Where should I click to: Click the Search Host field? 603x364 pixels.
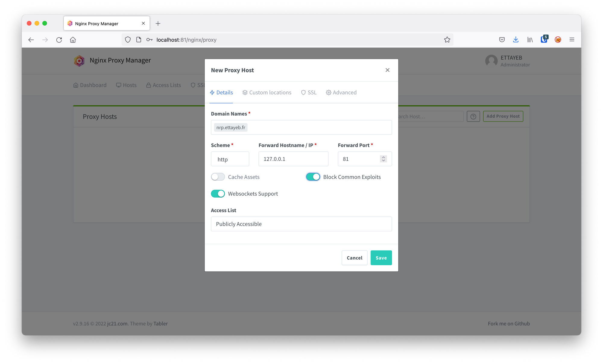click(431, 116)
